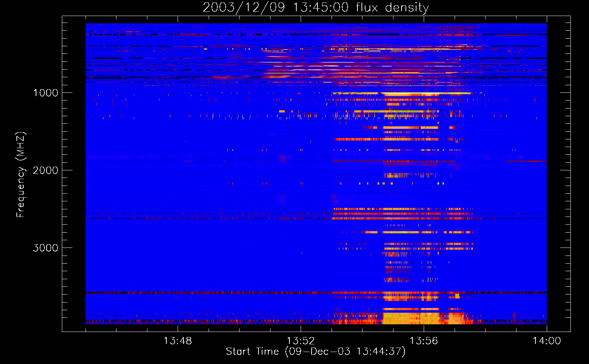Click the 1000 frequency tick label
The width and height of the screenshot is (589, 364).
pyautogui.click(x=46, y=93)
